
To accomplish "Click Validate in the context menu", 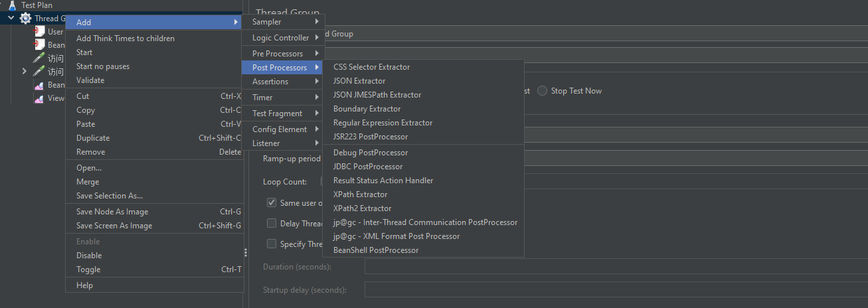I will (x=90, y=80).
